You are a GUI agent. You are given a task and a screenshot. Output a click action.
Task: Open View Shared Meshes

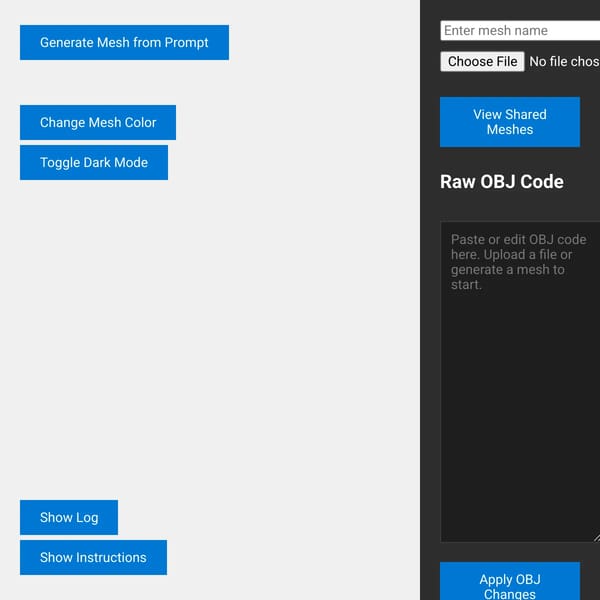(510, 122)
